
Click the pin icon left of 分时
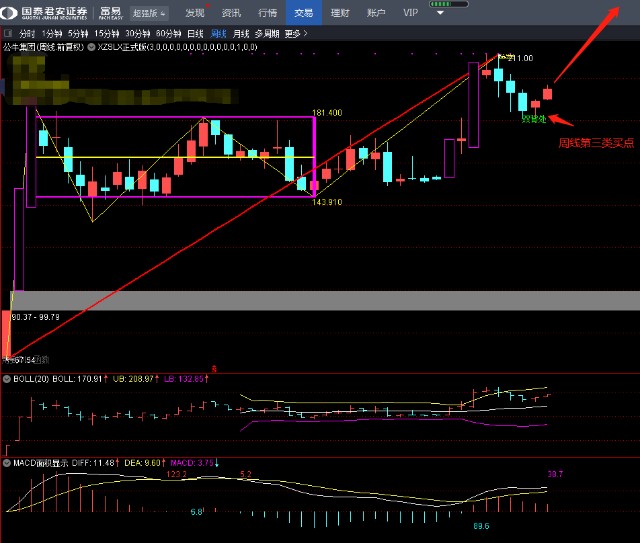9,33
